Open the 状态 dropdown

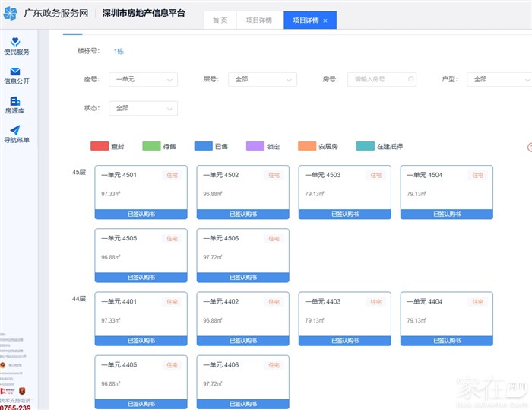tap(144, 108)
